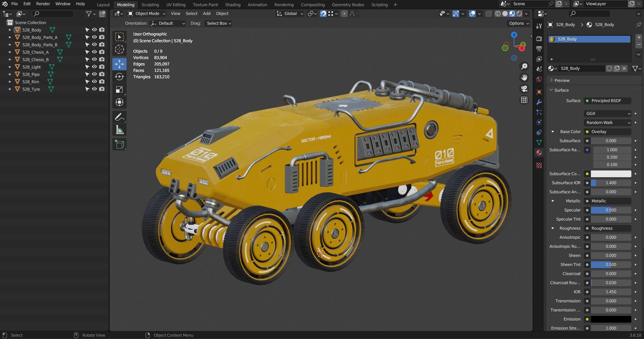Pick the Measure ruler tool
The image size is (644, 339).
coord(119,130)
